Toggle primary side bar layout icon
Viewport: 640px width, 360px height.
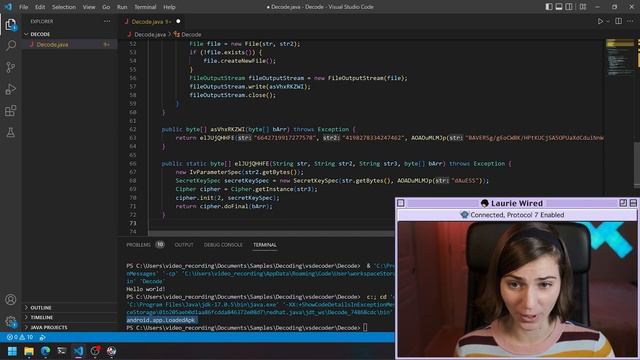coord(549,7)
